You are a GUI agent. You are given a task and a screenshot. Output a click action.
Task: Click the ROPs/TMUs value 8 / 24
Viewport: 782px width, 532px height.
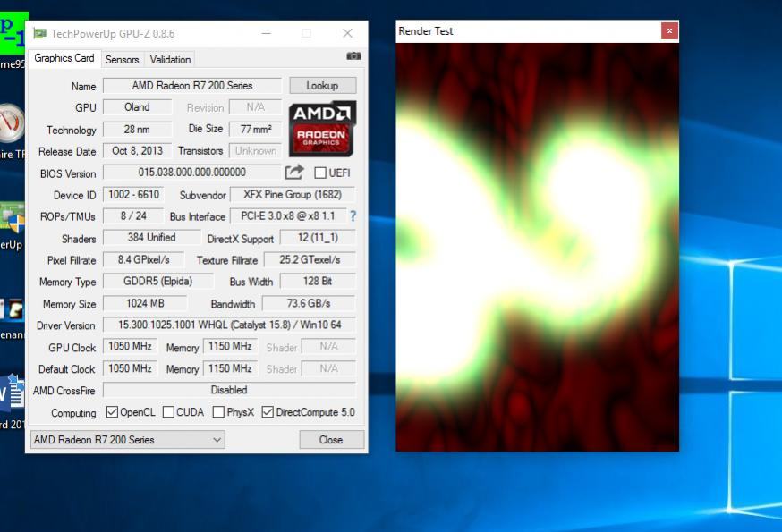[133, 215]
